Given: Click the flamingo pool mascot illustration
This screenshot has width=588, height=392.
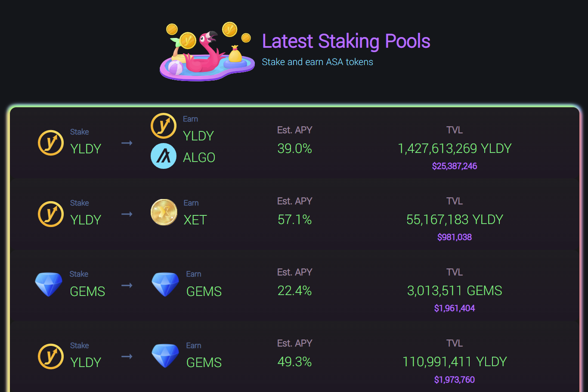Looking at the screenshot, I should click(x=206, y=50).
